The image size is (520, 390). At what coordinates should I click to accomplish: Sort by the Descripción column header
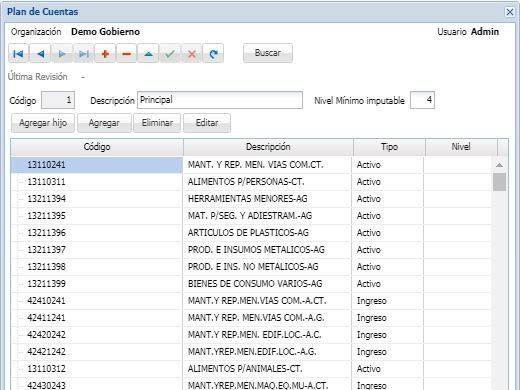point(268,147)
